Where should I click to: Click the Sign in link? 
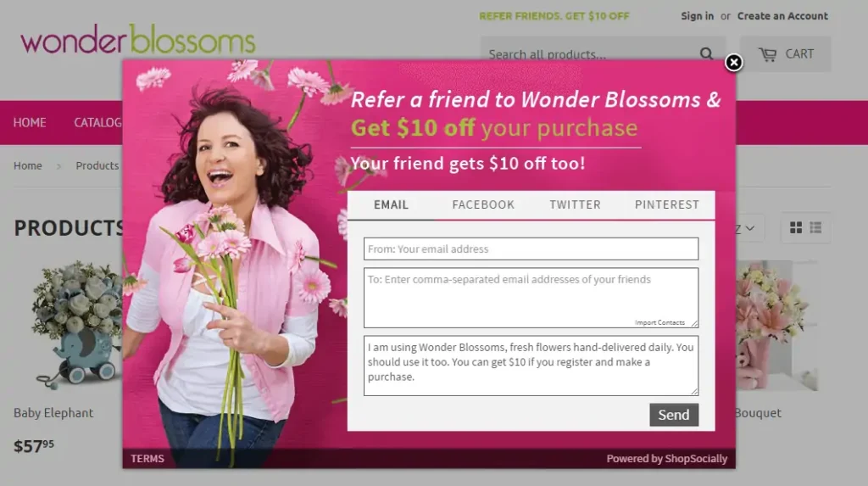pyautogui.click(x=697, y=16)
